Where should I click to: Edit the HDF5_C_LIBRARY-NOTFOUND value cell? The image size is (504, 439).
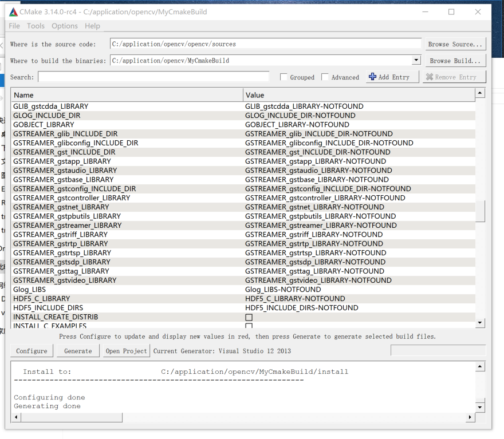click(359, 299)
